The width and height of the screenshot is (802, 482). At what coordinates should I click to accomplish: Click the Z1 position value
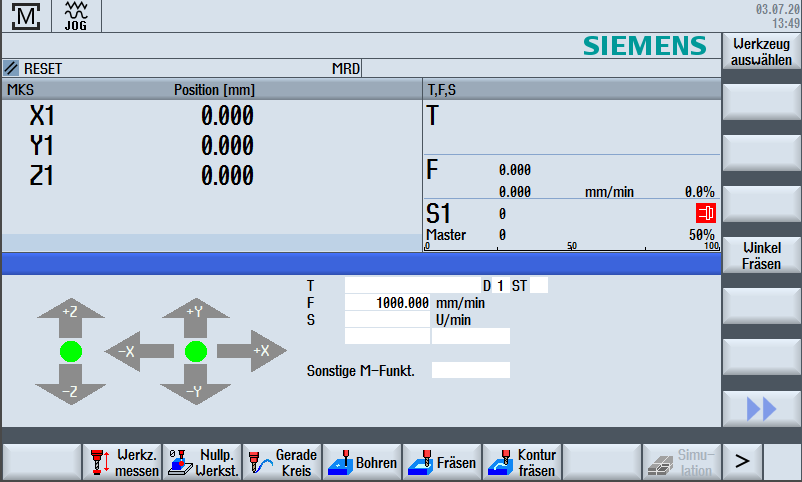pos(227,176)
